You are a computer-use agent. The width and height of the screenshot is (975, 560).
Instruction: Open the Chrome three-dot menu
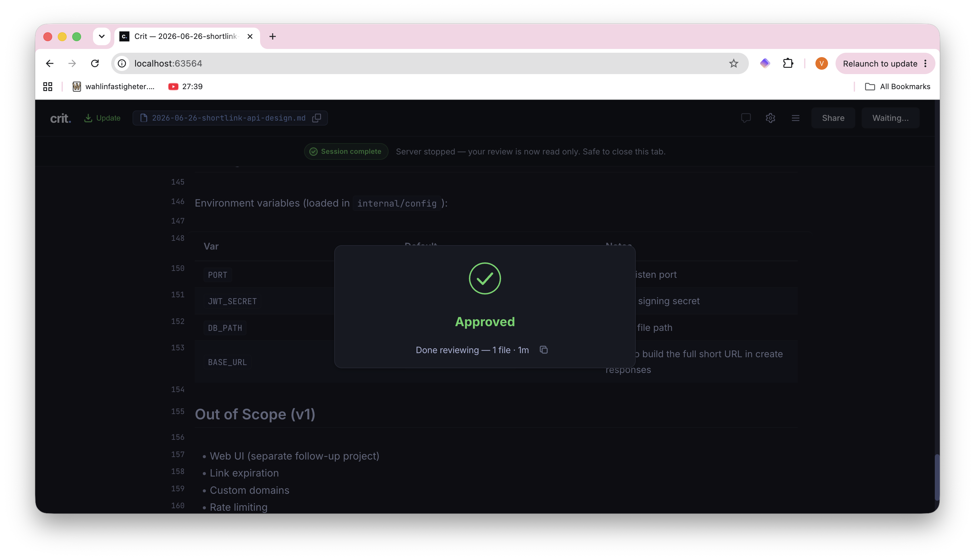point(925,63)
